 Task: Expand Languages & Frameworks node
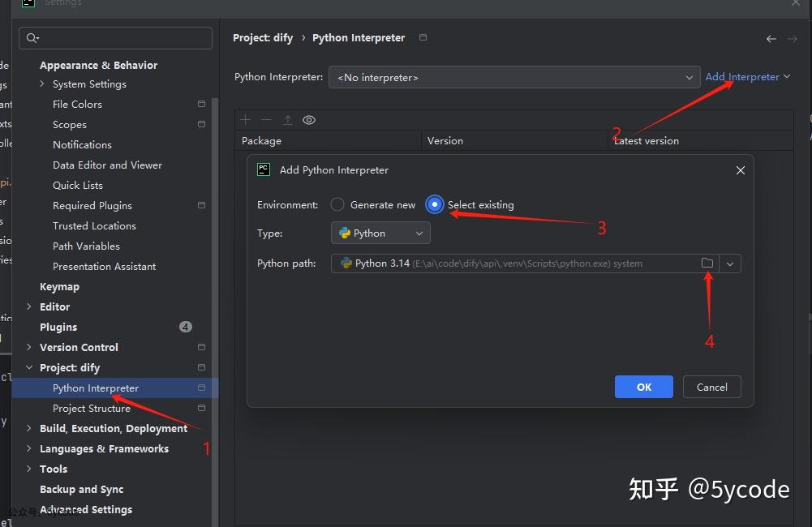(x=29, y=448)
